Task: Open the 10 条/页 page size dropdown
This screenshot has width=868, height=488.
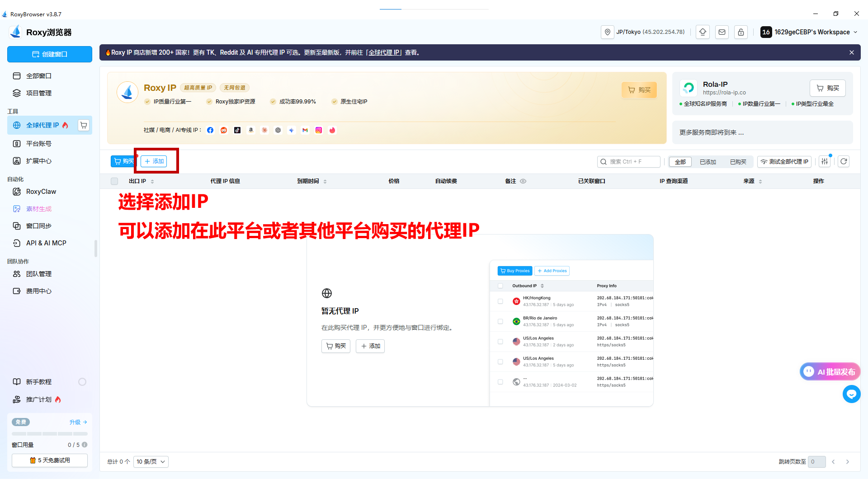Action: pos(151,462)
